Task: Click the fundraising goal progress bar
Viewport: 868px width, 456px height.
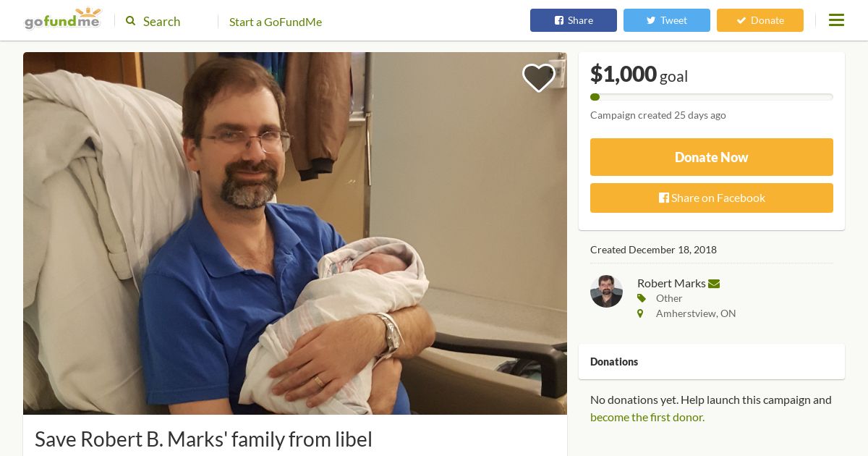Action: pyautogui.click(x=712, y=97)
